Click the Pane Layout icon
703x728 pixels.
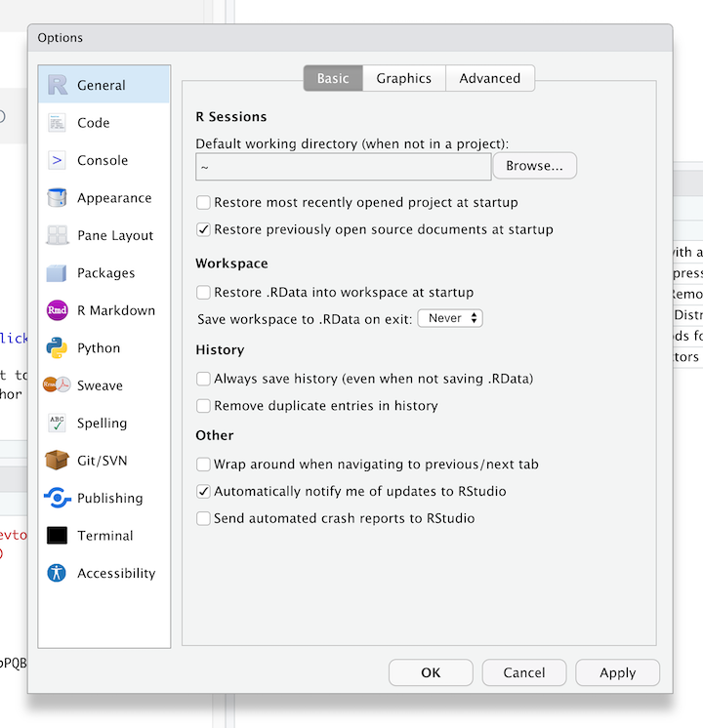pos(58,235)
